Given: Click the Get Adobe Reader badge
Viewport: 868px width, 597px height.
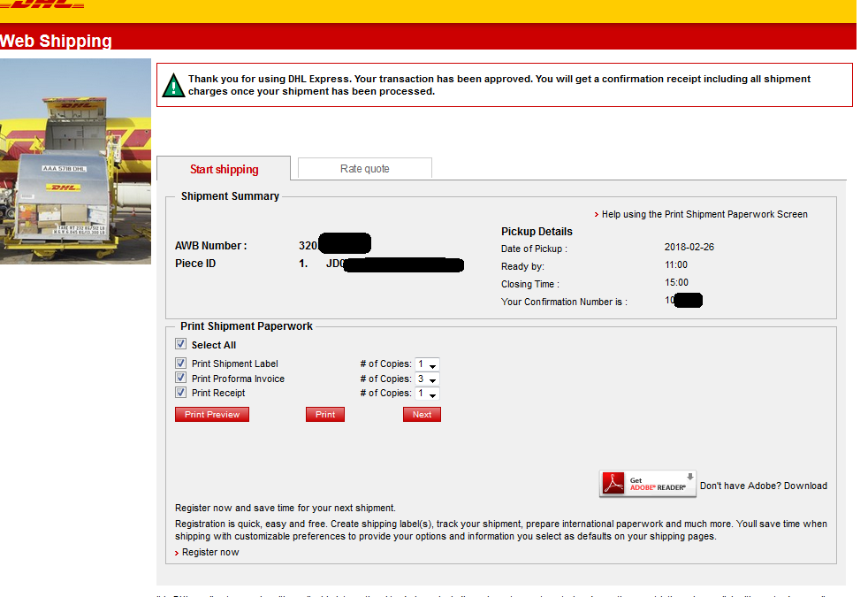Looking at the screenshot, I should tap(648, 484).
